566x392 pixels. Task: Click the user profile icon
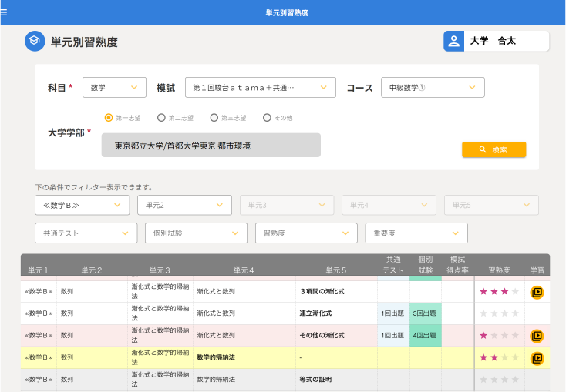click(x=453, y=41)
